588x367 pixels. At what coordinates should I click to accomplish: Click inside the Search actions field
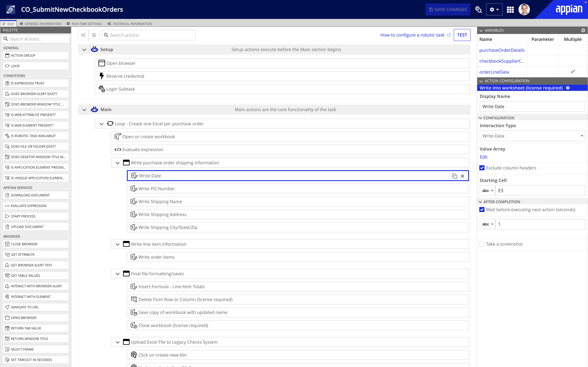click(149, 35)
